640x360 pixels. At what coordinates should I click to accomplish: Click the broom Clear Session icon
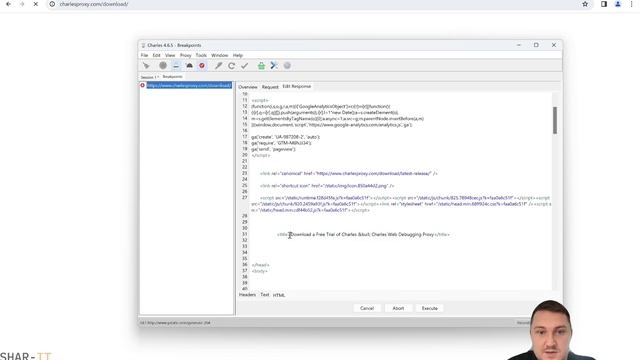[146, 66]
